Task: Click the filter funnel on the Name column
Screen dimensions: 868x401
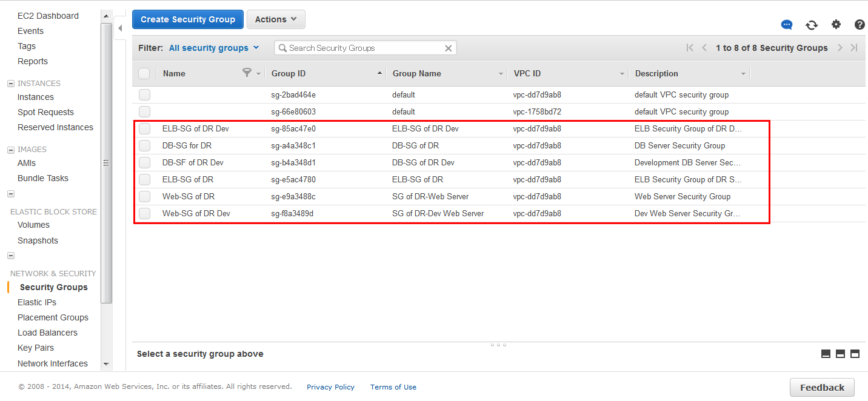Action: pyautogui.click(x=248, y=73)
